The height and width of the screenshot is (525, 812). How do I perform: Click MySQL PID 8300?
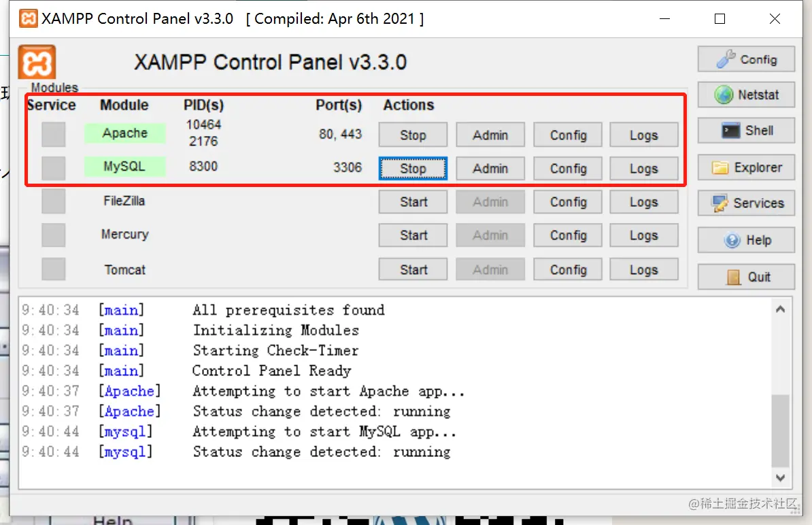203,166
